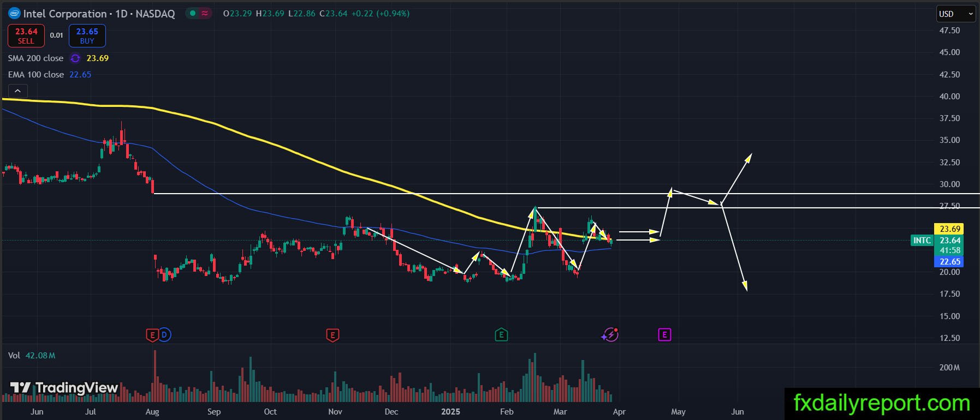Click the Sep label on the time axis
This screenshot has width=980, height=420.
214,412
